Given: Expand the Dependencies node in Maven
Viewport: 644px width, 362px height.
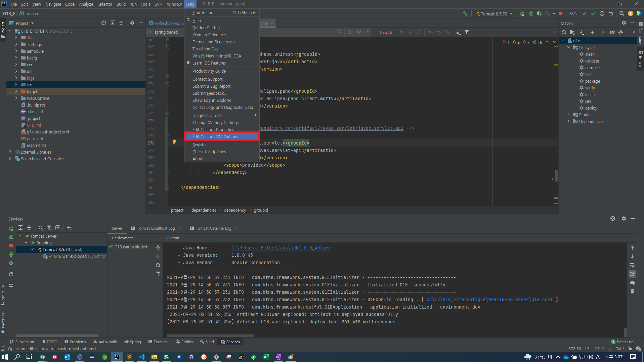Looking at the screenshot, I should tap(569, 121).
